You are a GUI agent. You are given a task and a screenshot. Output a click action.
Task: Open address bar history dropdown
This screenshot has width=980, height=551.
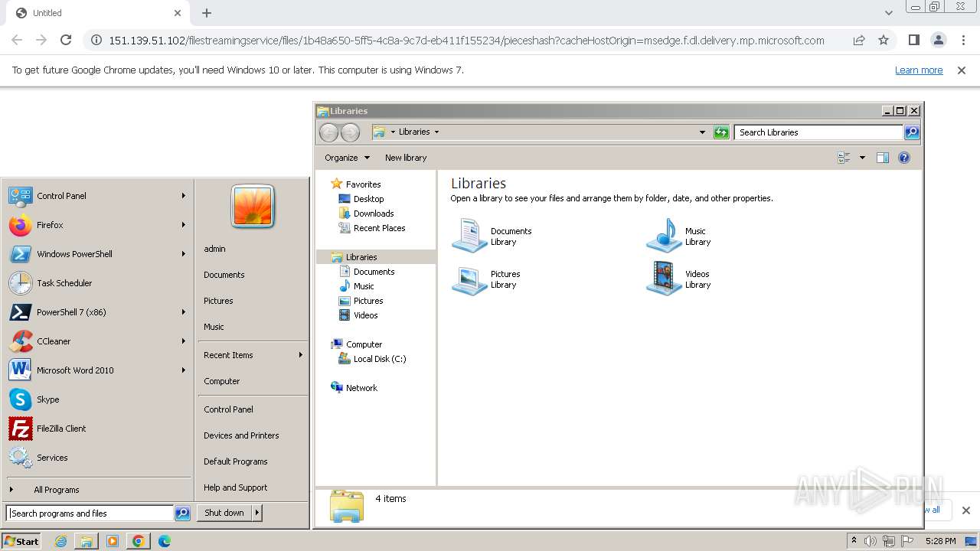[702, 132]
